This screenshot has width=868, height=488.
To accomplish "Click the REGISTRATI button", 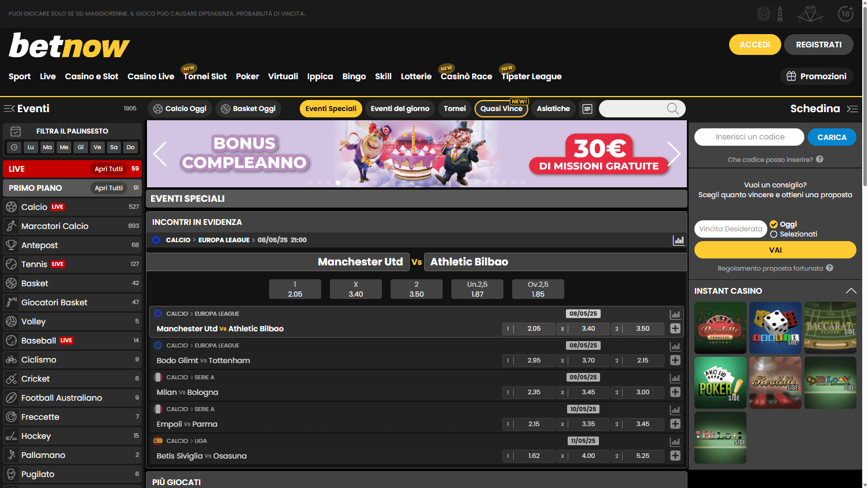I will (819, 45).
